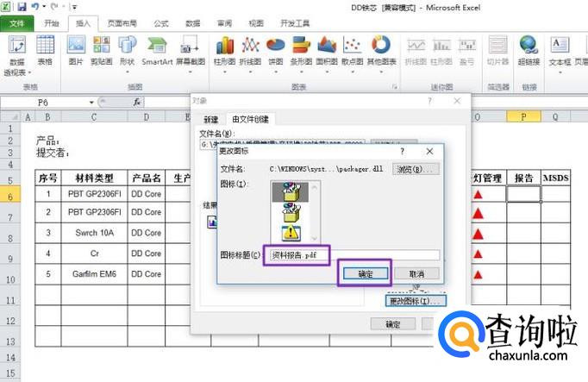Insert a Table (表格) from ribbon
Screen dimensions: 588x382
(x=45, y=51)
